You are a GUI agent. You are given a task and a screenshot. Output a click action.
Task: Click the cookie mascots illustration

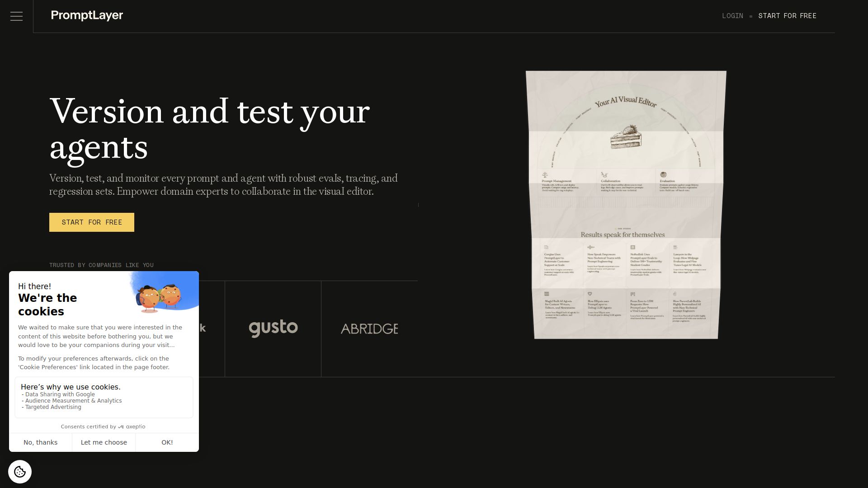(159, 298)
